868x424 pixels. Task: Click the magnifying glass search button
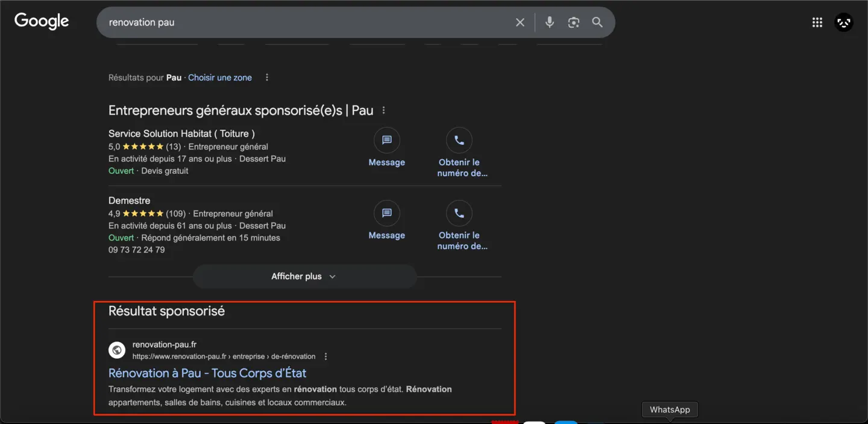click(x=597, y=22)
